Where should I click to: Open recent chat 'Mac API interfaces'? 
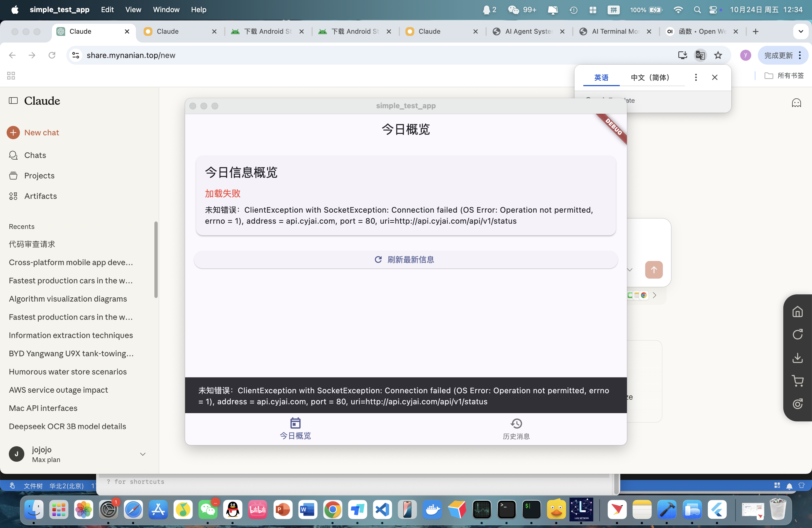coord(43,408)
